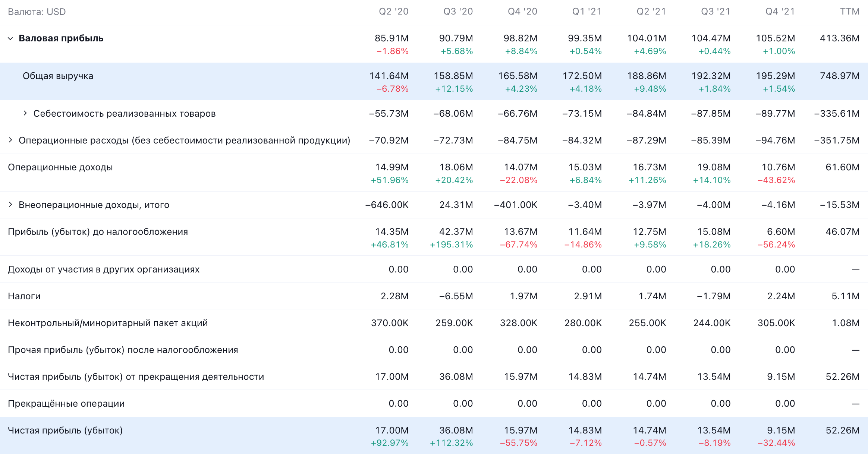This screenshot has height=454, width=868.
Task: Click the Q2 '21 column header
Action: 651,12
